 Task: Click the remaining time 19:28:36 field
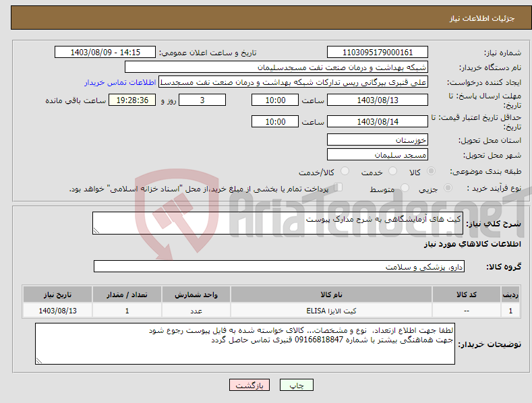(x=132, y=100)
